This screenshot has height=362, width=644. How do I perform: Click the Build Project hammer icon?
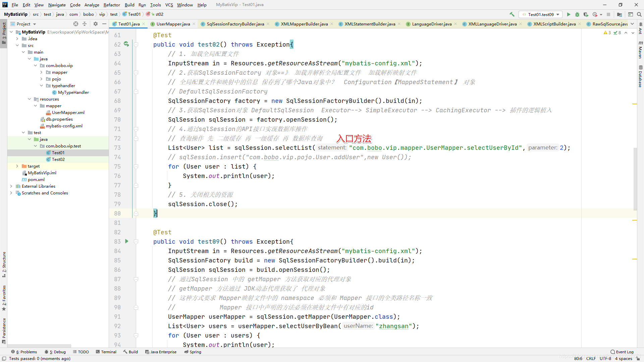coord(512,14)
